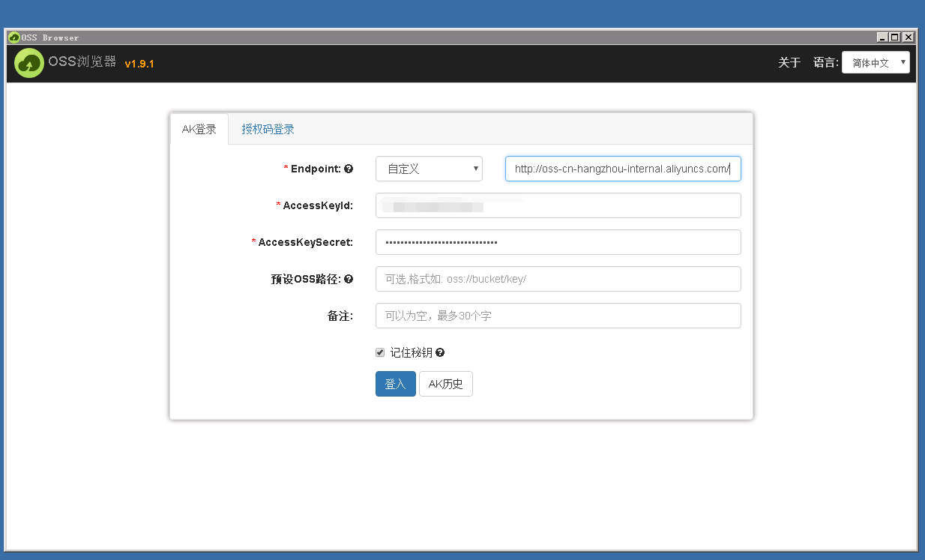This screenshot has height=560, width=925.
Task: Close the OSS Browser window
Action: tap(909, 37)
